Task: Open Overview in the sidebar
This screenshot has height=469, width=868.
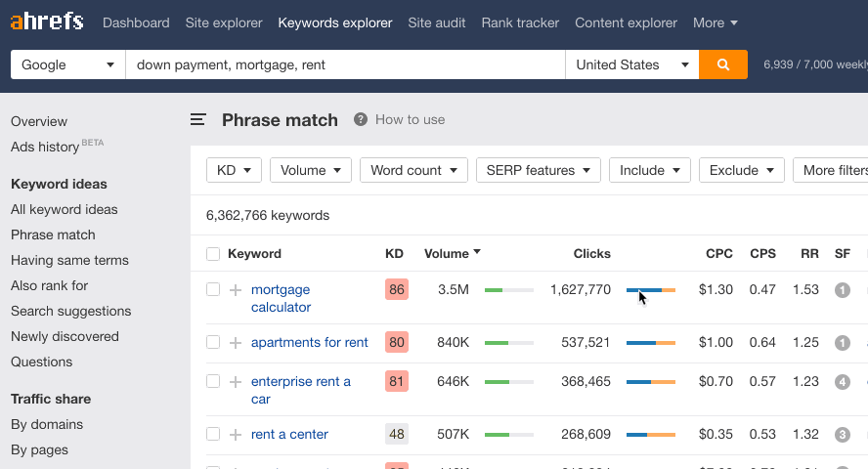Action: [39, 121]
